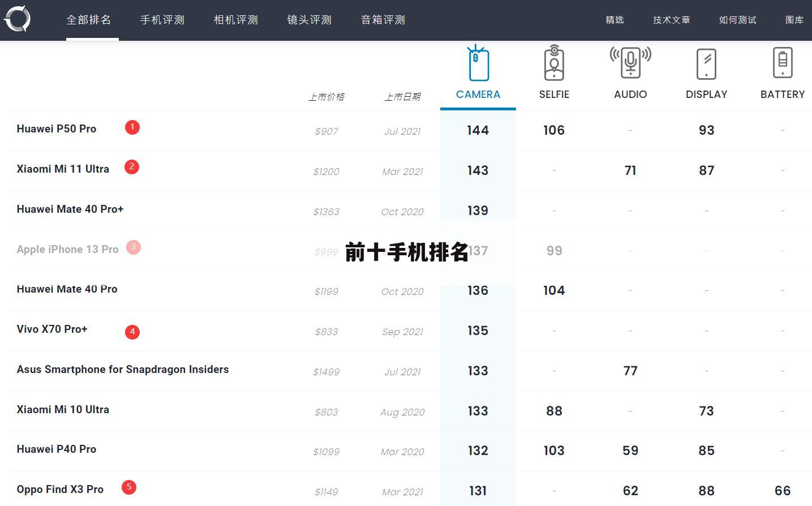Screen dimensions: 812x506
Task: Select the DISPLAY phone icon
Action: coord(706,63)
